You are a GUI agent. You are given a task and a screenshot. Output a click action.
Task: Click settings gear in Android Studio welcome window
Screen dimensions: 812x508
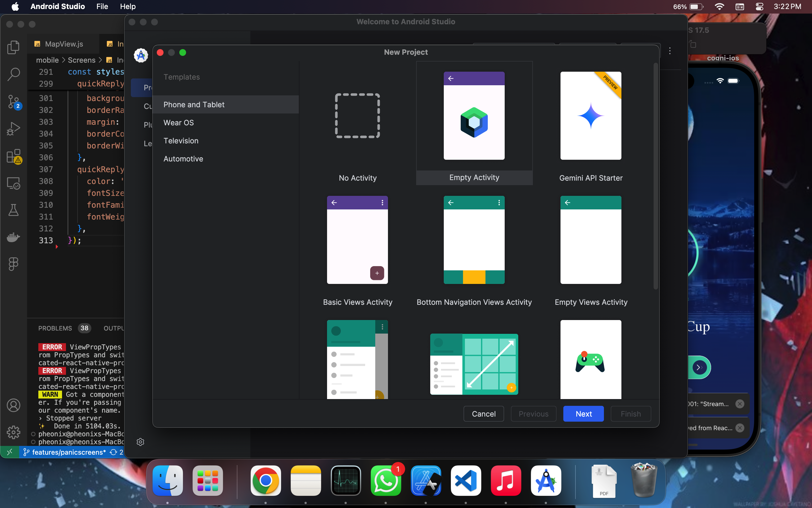[140, 442]
